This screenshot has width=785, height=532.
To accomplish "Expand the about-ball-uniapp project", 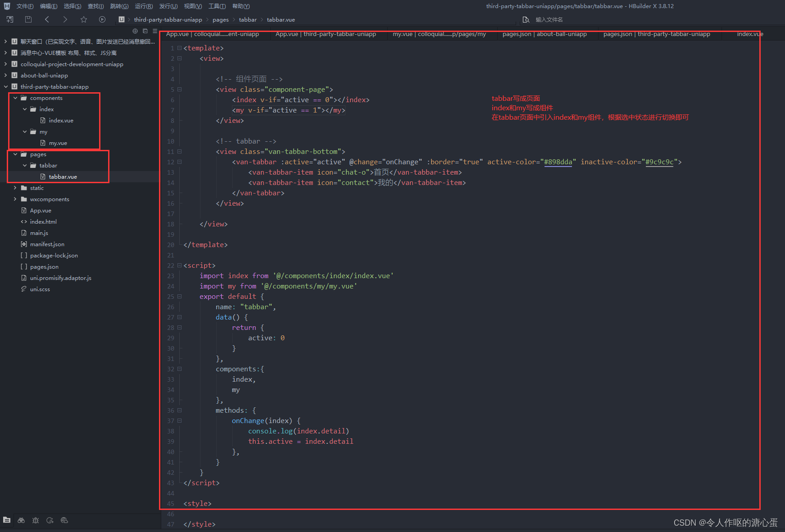I will pyautogui.click(x=5, y=76).
